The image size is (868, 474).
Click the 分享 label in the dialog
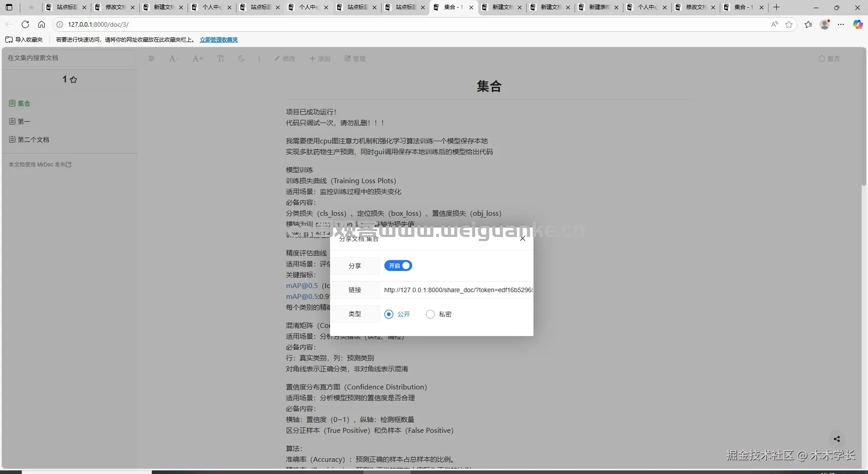pyautogui.click(x=355, y=266)
